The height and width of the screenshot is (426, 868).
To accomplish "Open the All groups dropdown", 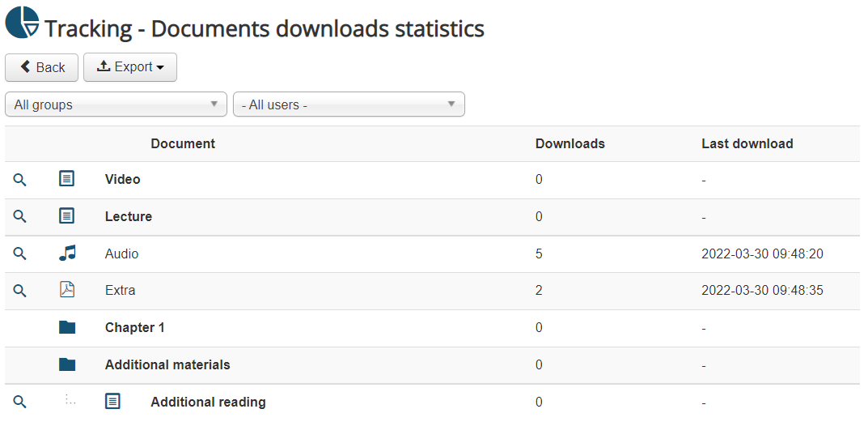I will point(116,104).
